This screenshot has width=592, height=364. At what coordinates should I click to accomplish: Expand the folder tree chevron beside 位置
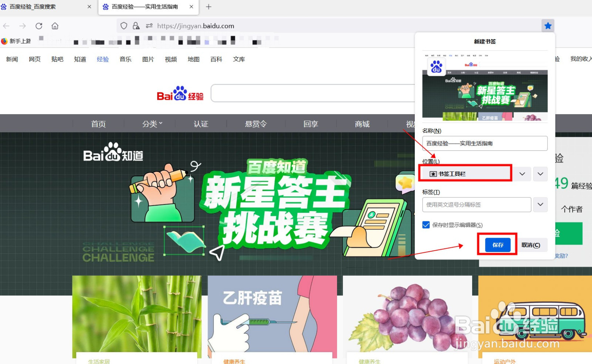(x=540, y=174)
